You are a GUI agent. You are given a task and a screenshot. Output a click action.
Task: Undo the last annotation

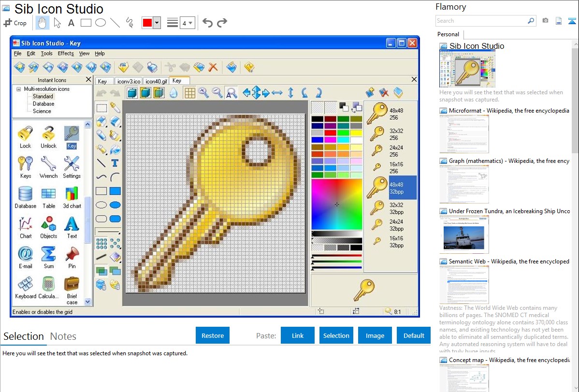pos(207,23)
